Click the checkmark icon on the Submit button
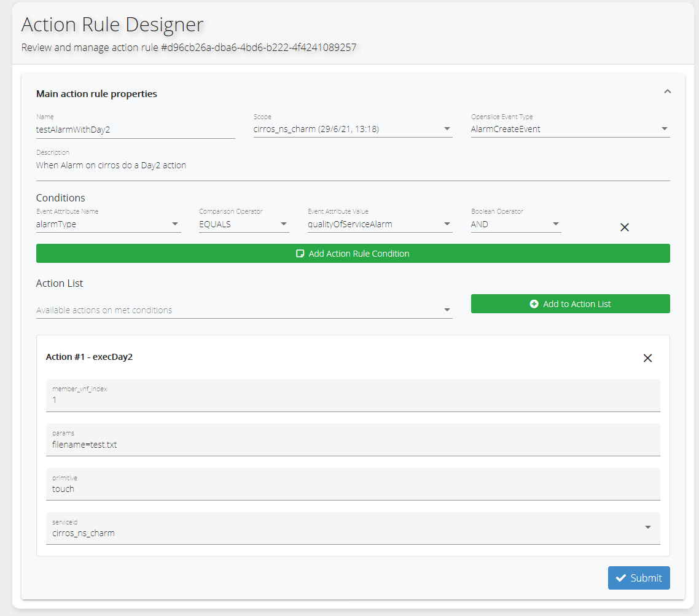 click(x=620, y=578)
